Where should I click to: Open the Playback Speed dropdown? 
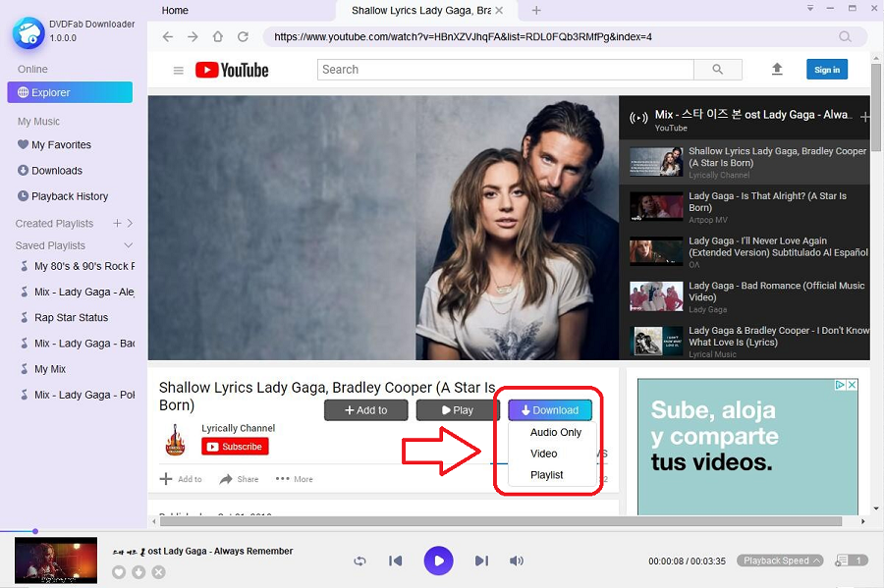pos(781,561)
